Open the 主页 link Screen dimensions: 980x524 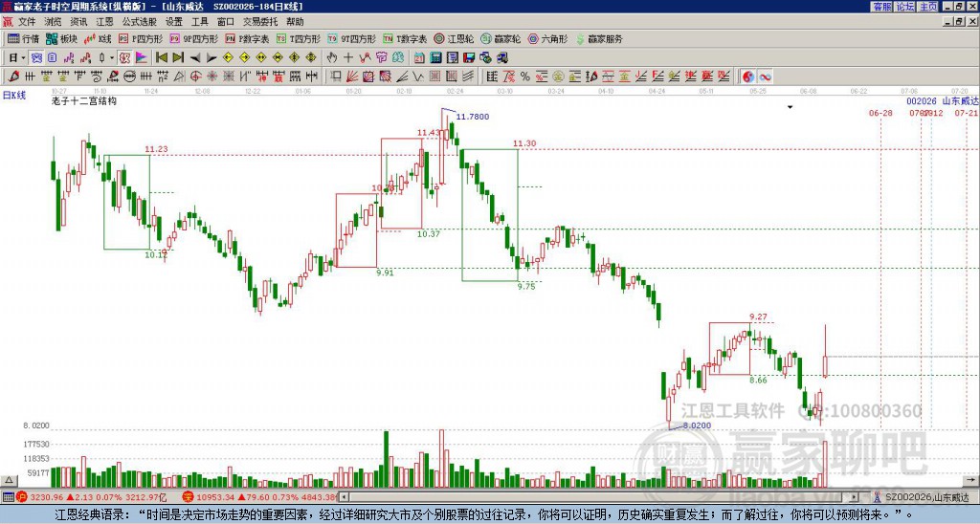pos(928,7)
